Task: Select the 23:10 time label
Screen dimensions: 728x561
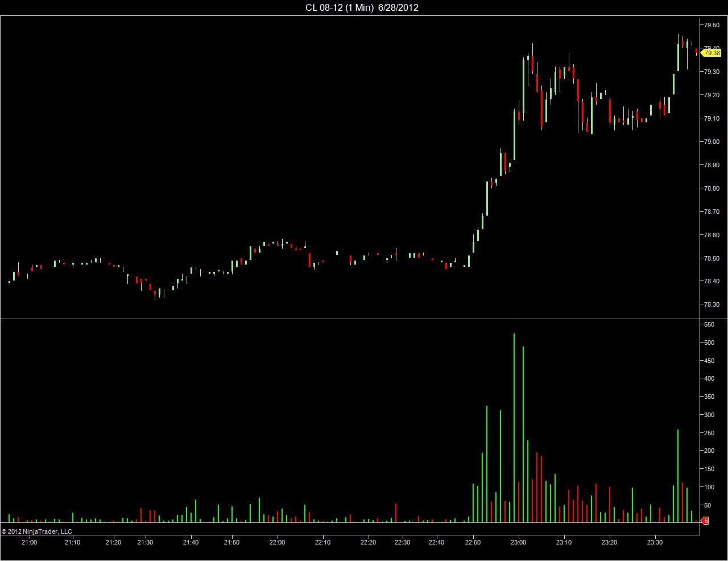Action: pyautogui.click(x=564, y=542)
